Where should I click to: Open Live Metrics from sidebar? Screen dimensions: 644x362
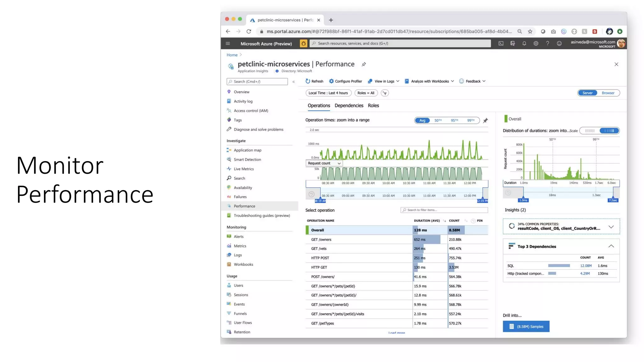pyautogui.click(x=243, y=169)
